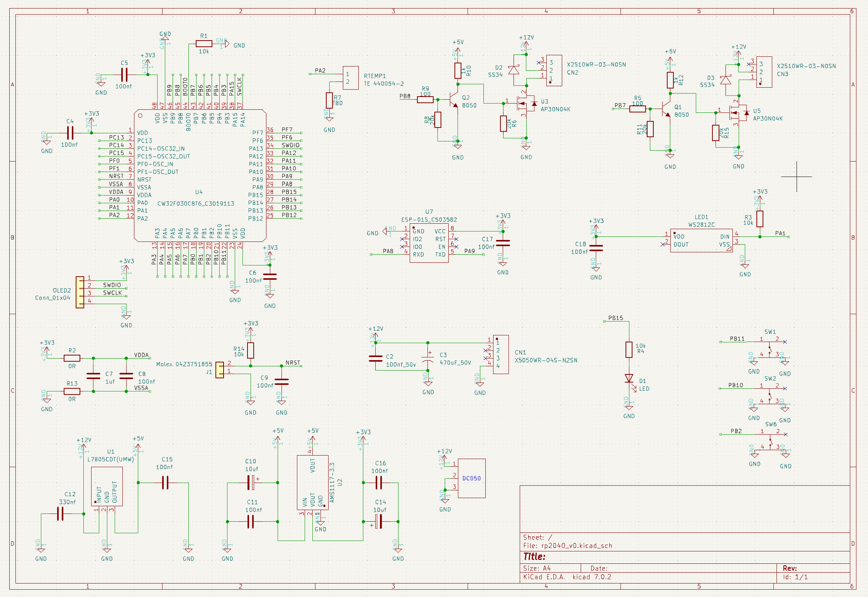Select the RTEMP1 TE 440054-2 connector box
Viewport: 868px width, 597px height.
pos(351,78)
